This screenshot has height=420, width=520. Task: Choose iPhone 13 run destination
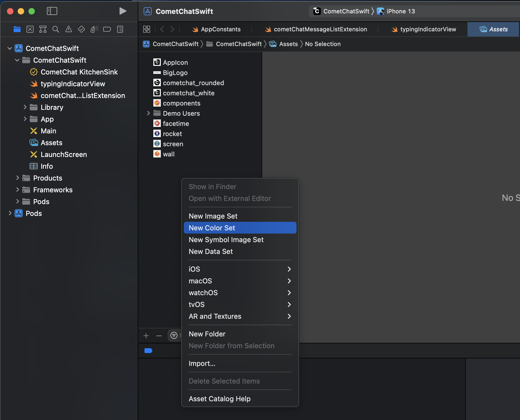pyautogui.click(x=396, y=11)
